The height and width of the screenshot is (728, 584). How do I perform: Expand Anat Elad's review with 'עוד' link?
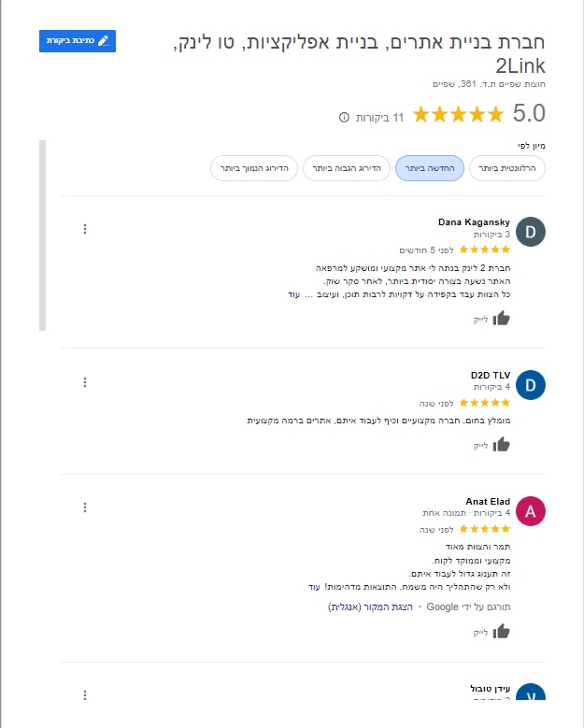coord(314,587)
